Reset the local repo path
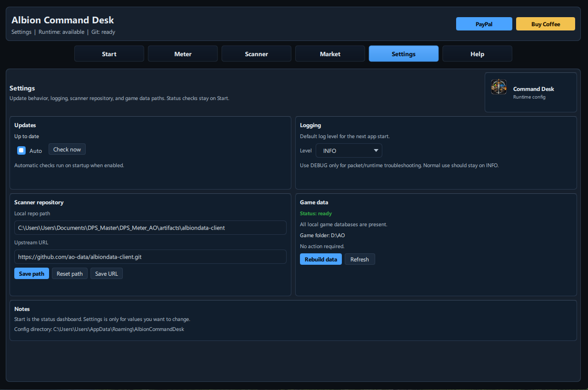The height and width of the screenshot is (390, 588). 70,273
